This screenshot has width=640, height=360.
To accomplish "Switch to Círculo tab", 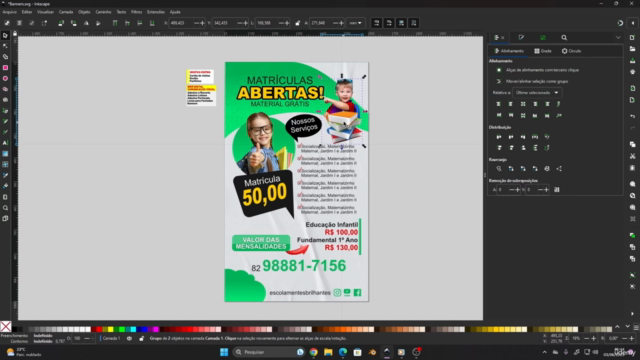I will 571,51.
